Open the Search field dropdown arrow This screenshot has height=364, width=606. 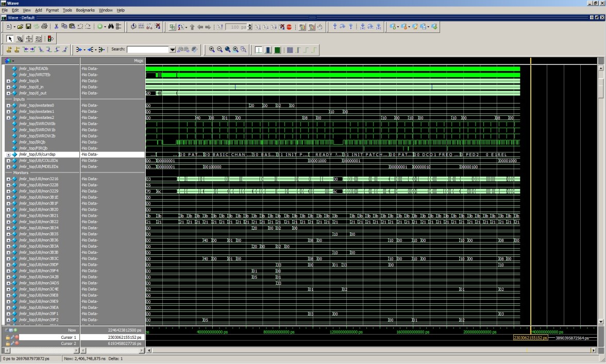172,49
